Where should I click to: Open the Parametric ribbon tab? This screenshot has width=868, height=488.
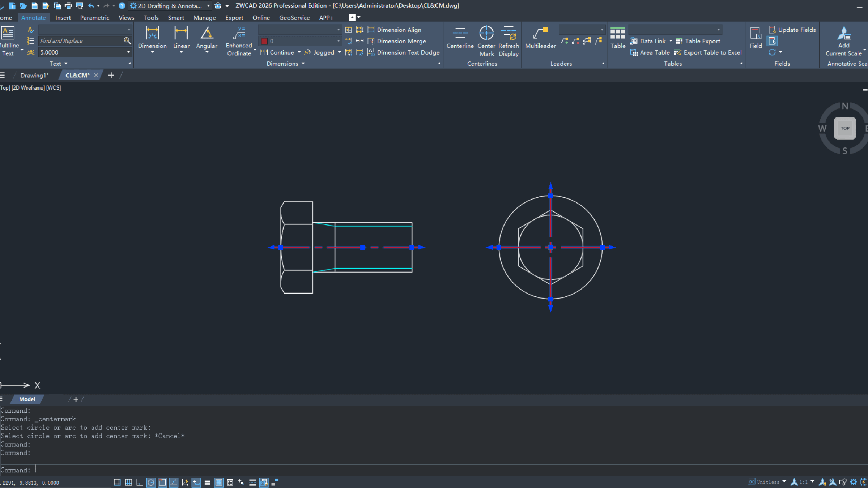(94, 17)
